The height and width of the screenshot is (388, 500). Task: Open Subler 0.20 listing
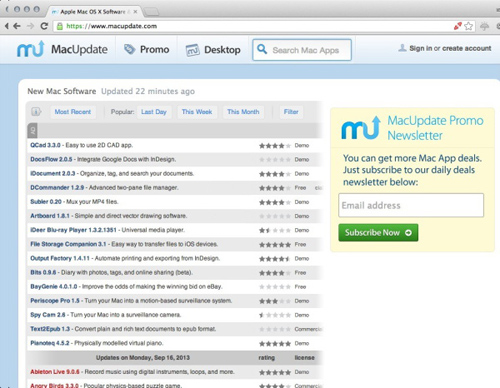[x=46, y=202]
